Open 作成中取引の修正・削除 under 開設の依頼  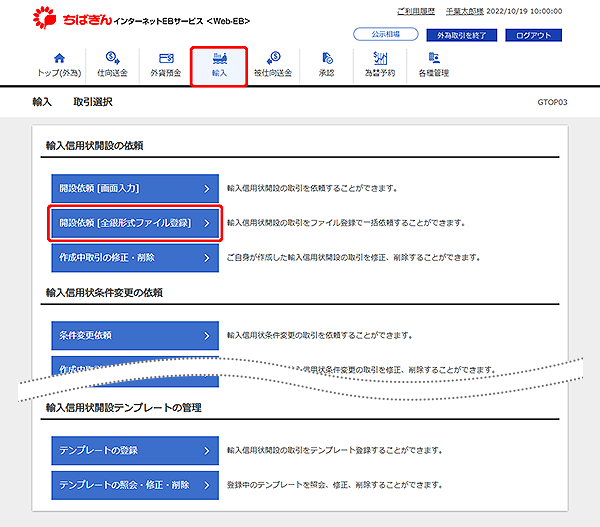coord(135,258)
